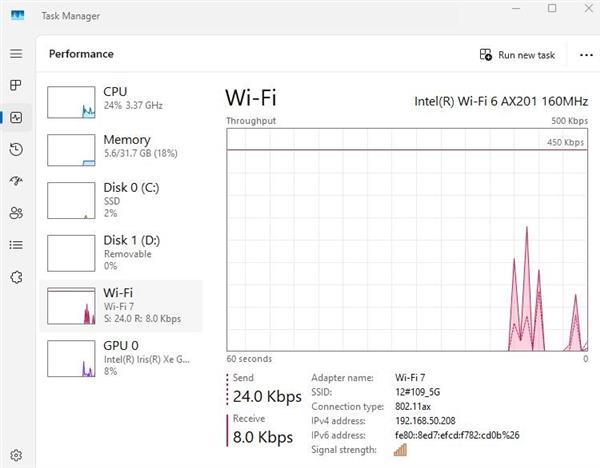The height and width of the screenshot is (468, 600).
Task: Select the Performance sidebar icon
Action: tap(16, 118)
